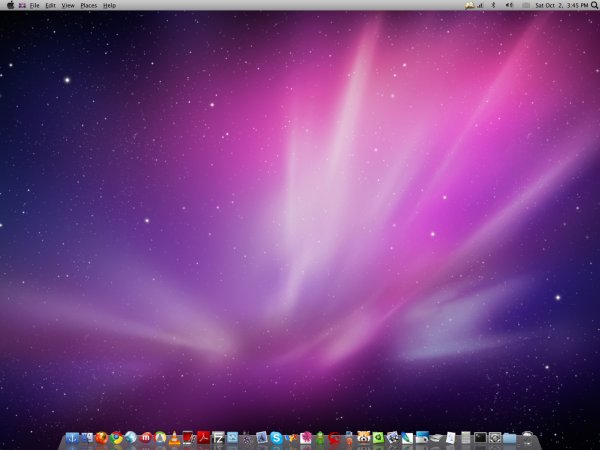Open the black Terminal icon in dock
The height and width of the screenshot is (450, 600).
coord(480,438)
